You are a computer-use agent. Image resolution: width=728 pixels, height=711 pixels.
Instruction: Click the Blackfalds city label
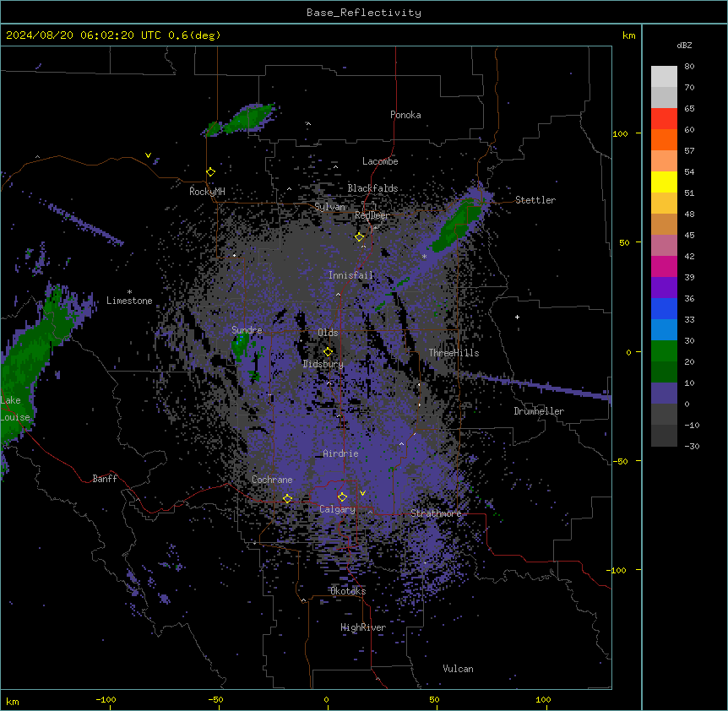tap(372, 188)
